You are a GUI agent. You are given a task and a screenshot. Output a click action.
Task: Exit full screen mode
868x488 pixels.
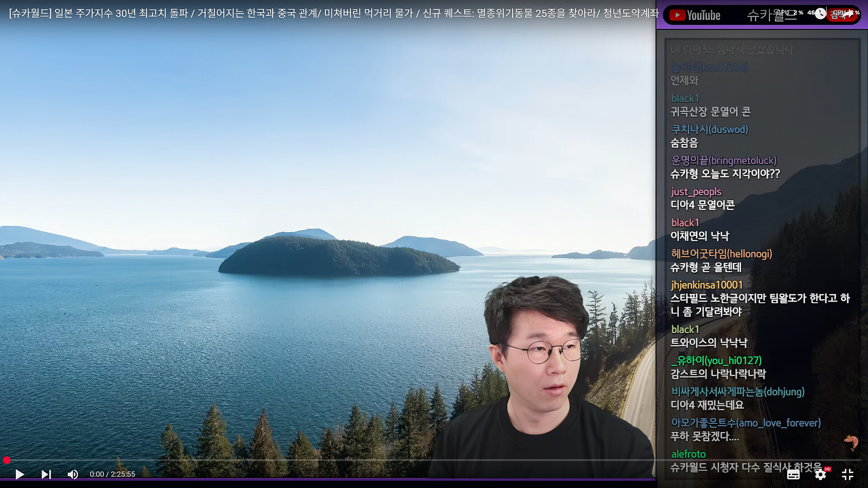coord(848,474)
